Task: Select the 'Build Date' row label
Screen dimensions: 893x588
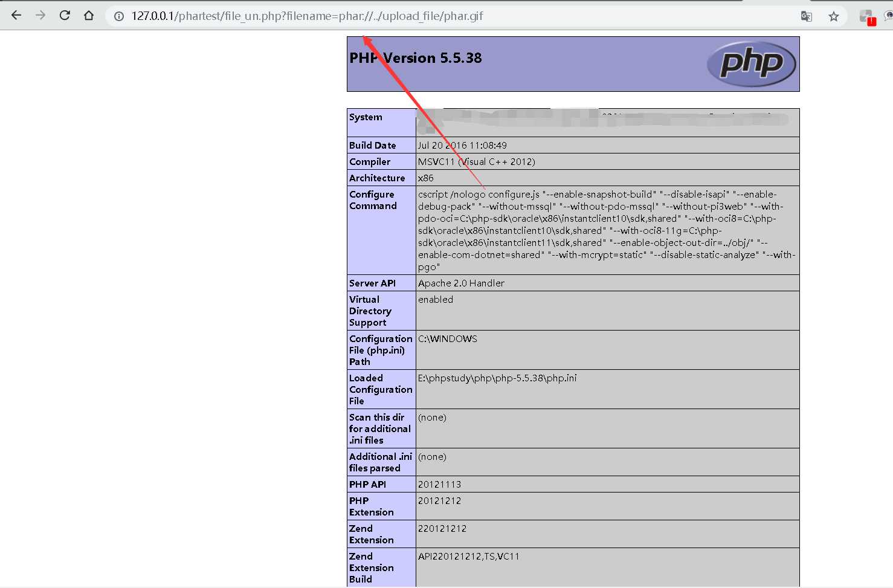Action: coord(372,146)
